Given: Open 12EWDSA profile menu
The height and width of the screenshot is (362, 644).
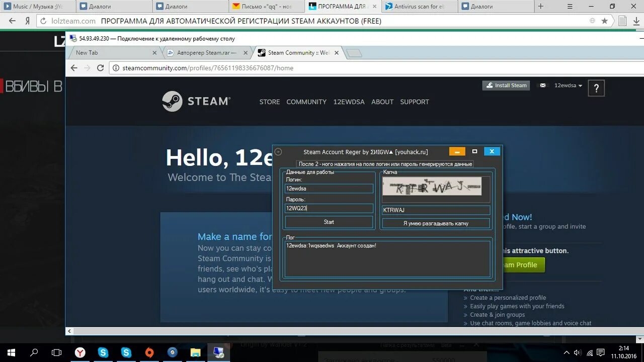Looking at the screenshot, I should (349, 102).
